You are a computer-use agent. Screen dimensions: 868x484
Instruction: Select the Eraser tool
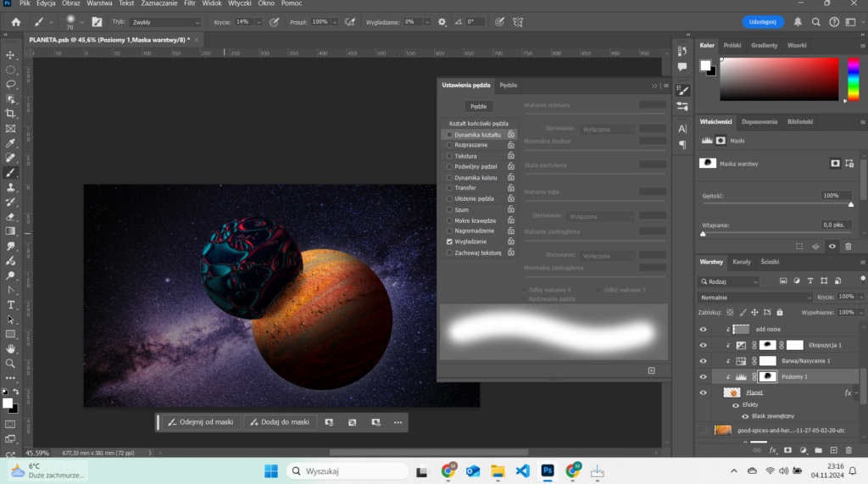pos(10,216)
